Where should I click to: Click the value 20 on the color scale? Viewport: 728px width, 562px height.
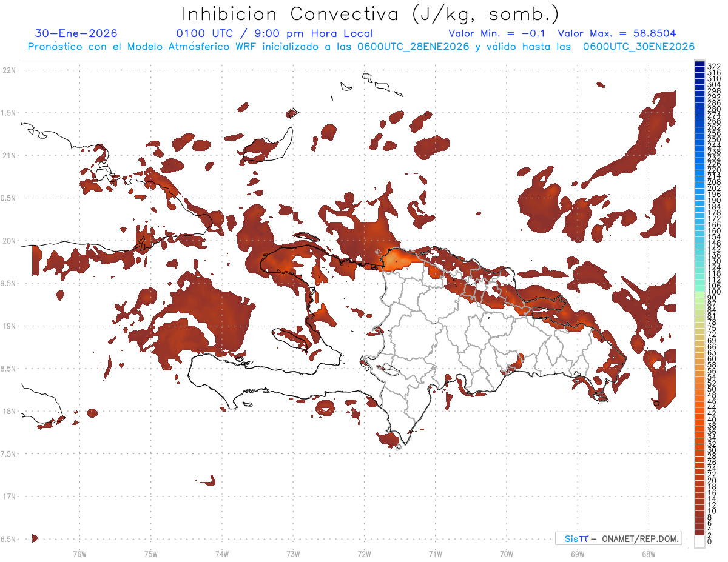pyautogui.click(x=712, y=480)
